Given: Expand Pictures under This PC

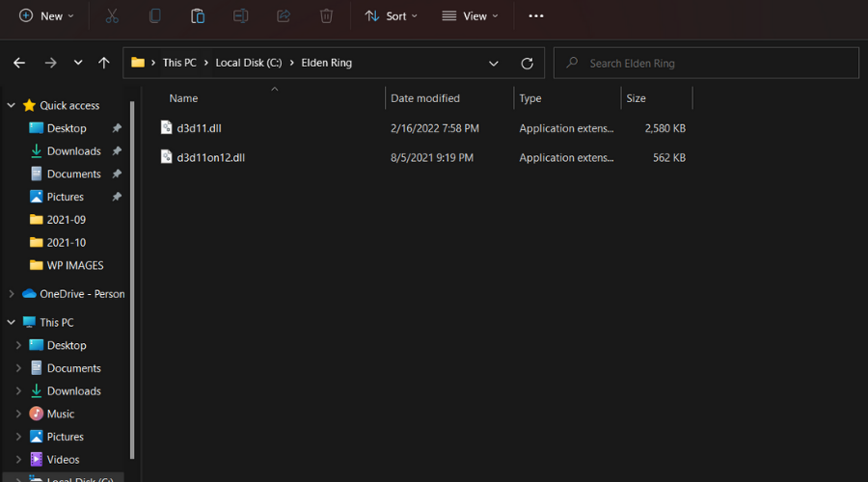Looking at the screenshot, I should pos(18,437).
